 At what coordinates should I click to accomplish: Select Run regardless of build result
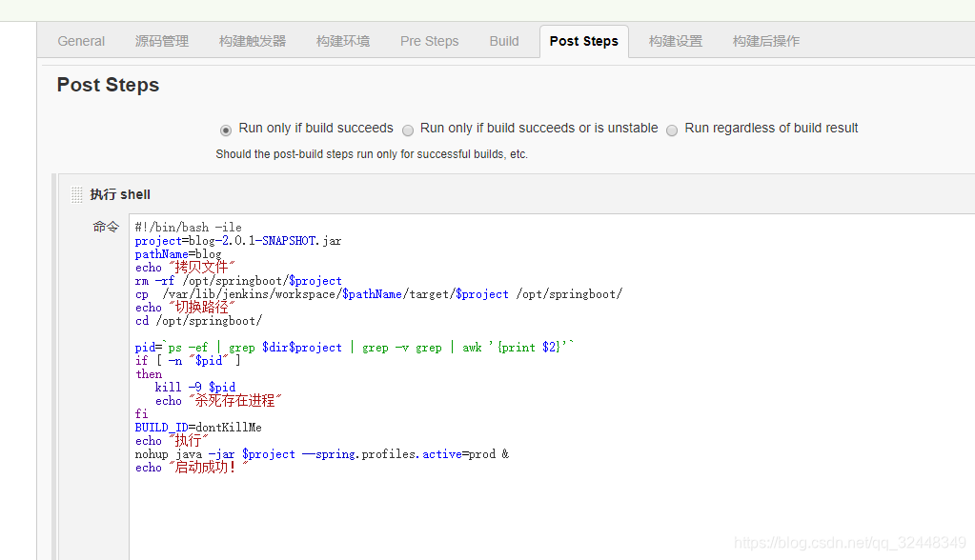coord(672,130)
